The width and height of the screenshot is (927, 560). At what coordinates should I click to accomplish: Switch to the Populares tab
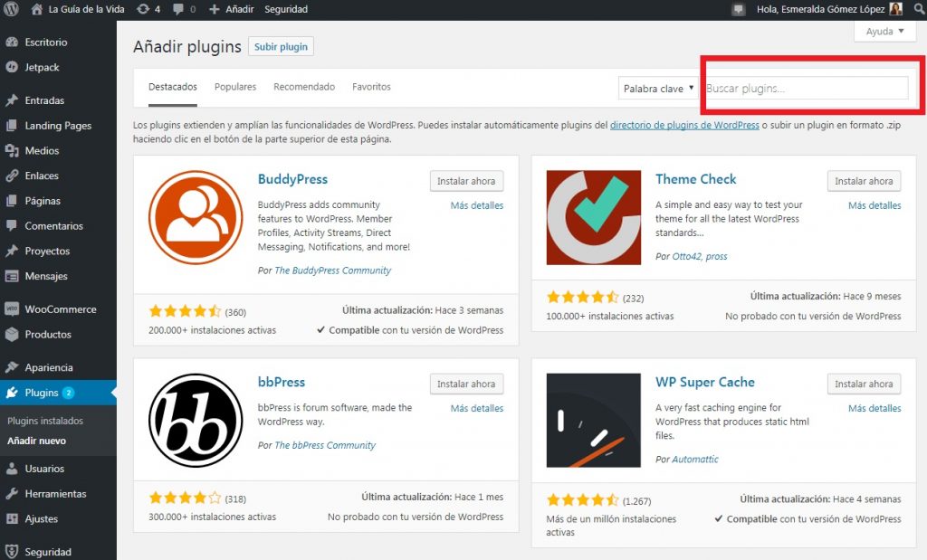235,87
